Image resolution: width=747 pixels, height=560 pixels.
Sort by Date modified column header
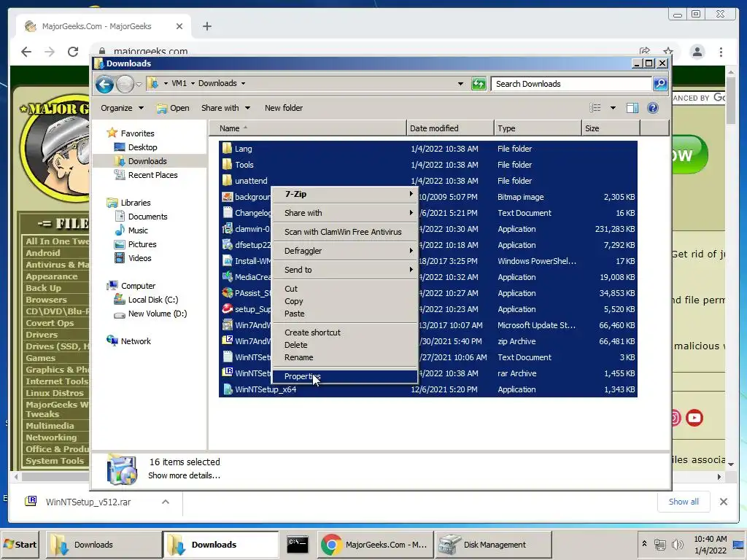[450, 128]
